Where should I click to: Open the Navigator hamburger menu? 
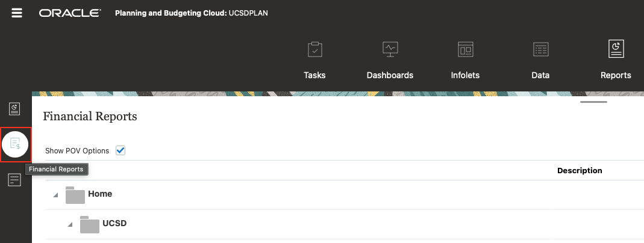[17, 13]
